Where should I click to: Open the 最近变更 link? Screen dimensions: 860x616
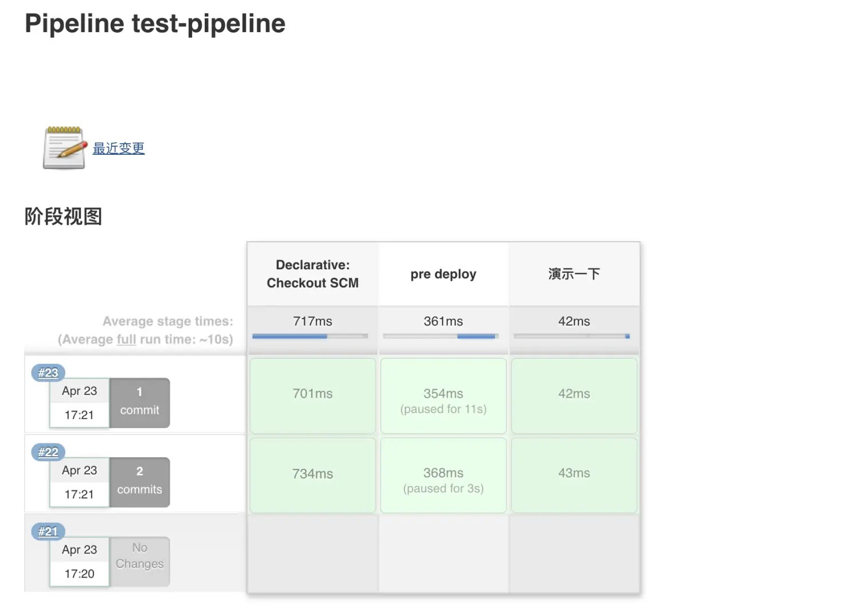[118, 148]
